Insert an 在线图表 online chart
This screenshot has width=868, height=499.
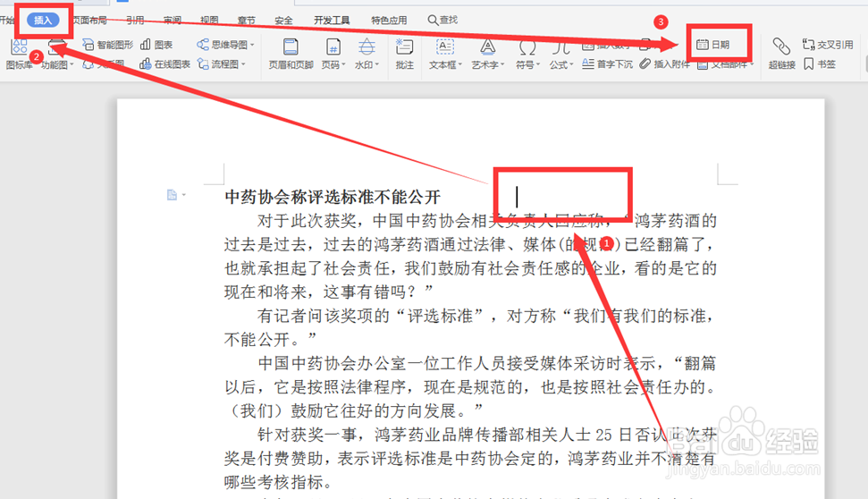165,64
